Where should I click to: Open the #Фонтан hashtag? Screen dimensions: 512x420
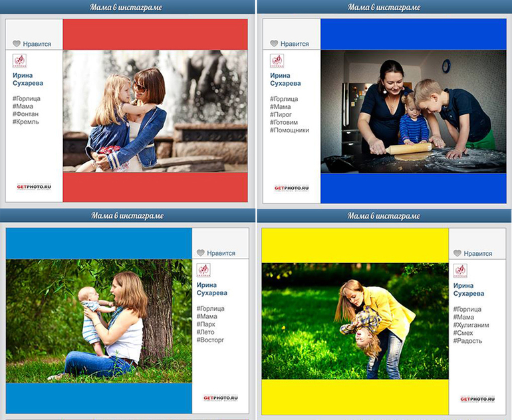click(x=25, y=114)
